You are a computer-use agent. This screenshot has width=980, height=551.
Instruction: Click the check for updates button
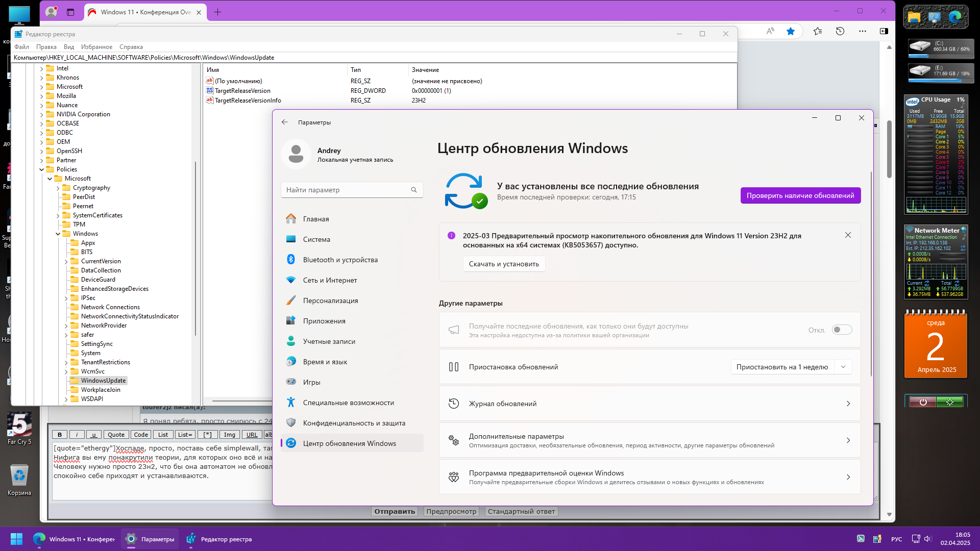tap(800, 195)
